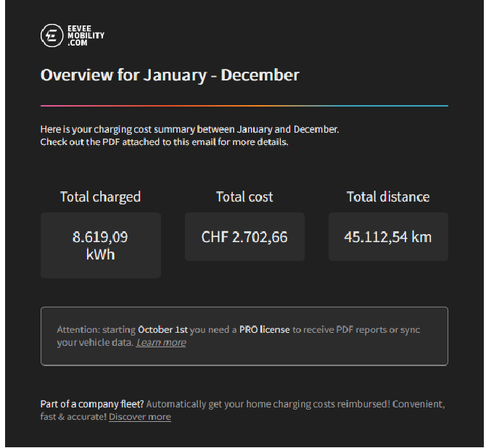This screenshot has height=448, width=486.
Task: Click the charging cost summary sentence
Action: [x=190, y=129]
